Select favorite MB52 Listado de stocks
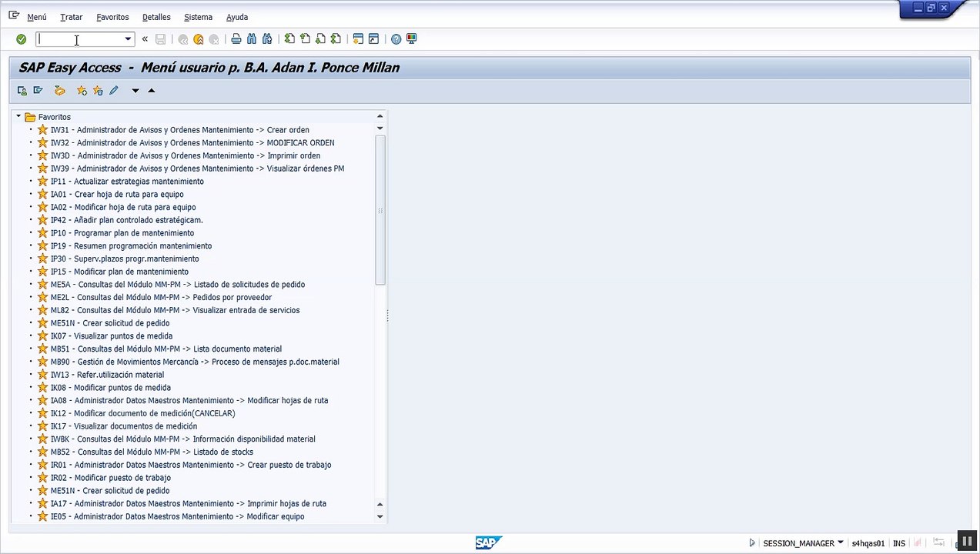 point(152,452)
